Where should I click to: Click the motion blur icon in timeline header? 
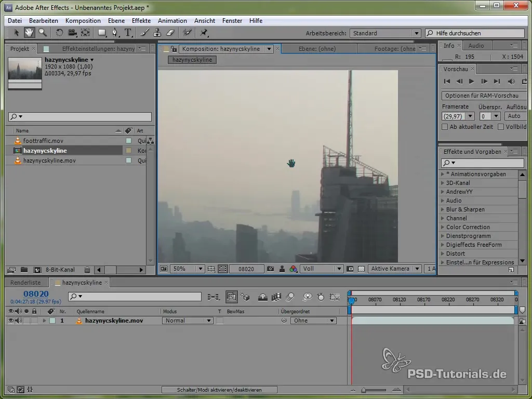click(290, 297)
